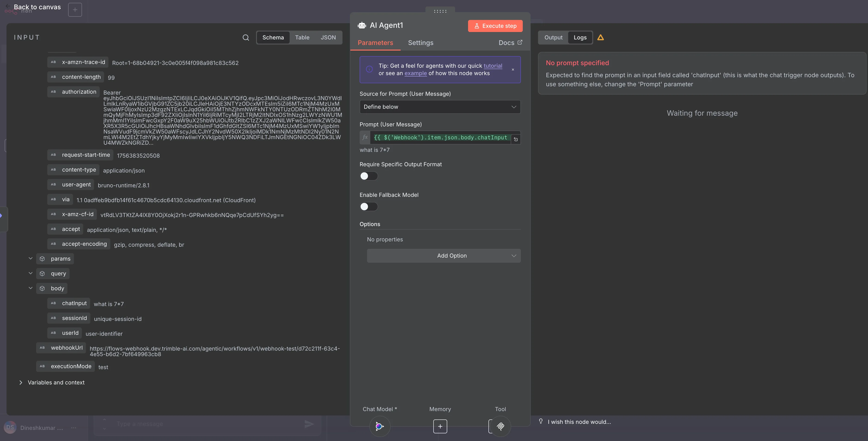Click the drag handle above AI Agent1
This screenshot has height=441, width=868.
tap(440, 11)
